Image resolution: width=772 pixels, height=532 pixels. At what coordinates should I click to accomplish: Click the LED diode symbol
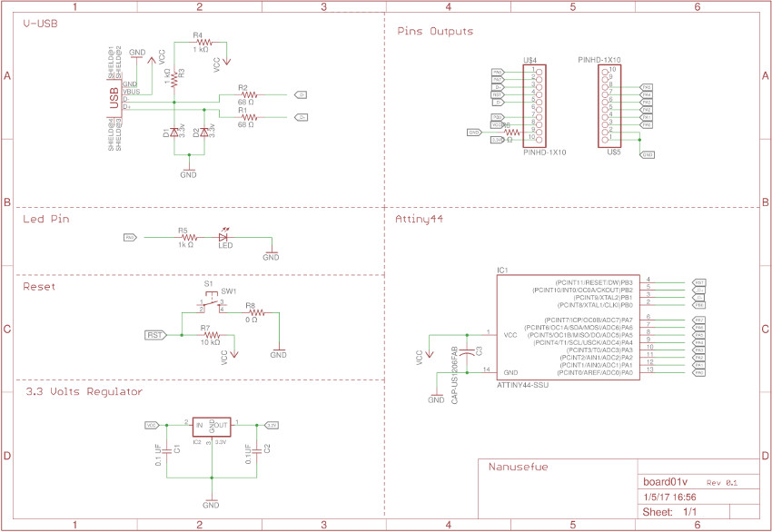[x=224, y=238]
